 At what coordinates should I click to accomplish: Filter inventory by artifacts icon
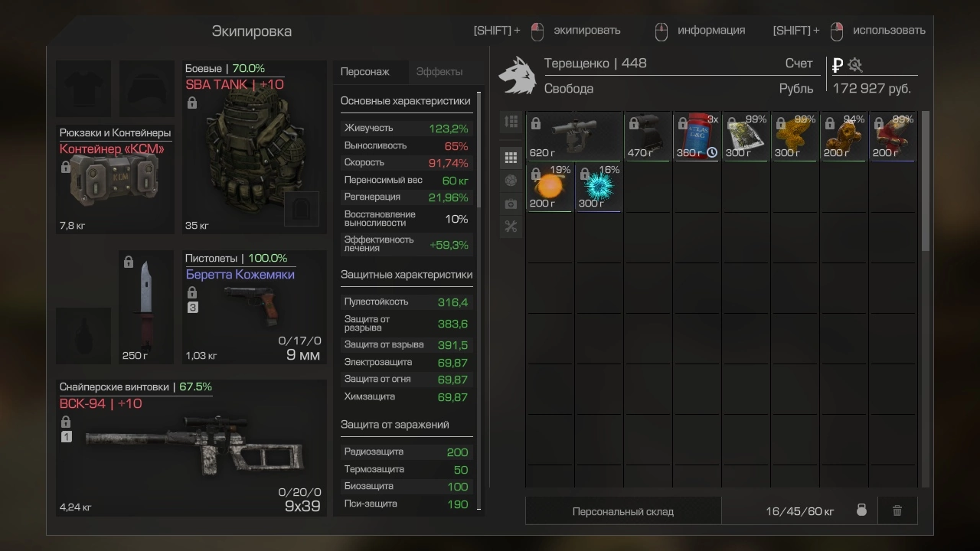[x=511, y=181]
